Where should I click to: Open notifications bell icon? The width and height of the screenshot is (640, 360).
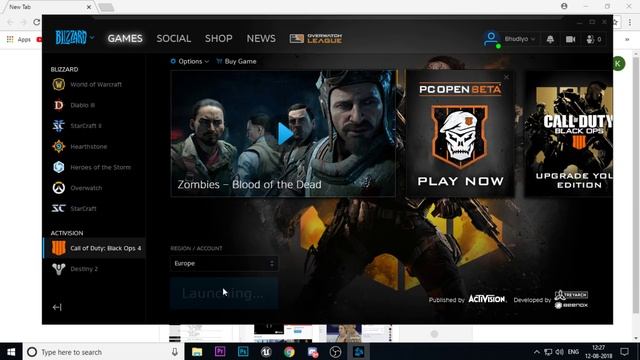[550, 39]
